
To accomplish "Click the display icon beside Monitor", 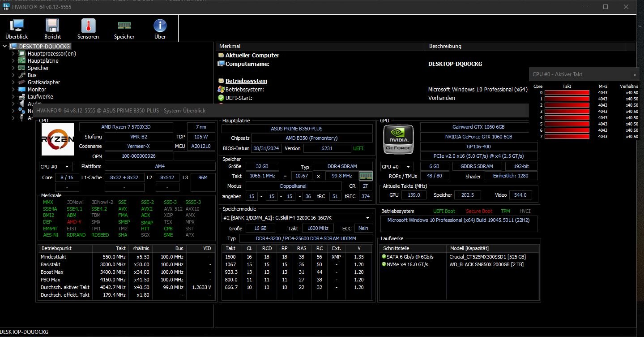I will coord(21,90).
